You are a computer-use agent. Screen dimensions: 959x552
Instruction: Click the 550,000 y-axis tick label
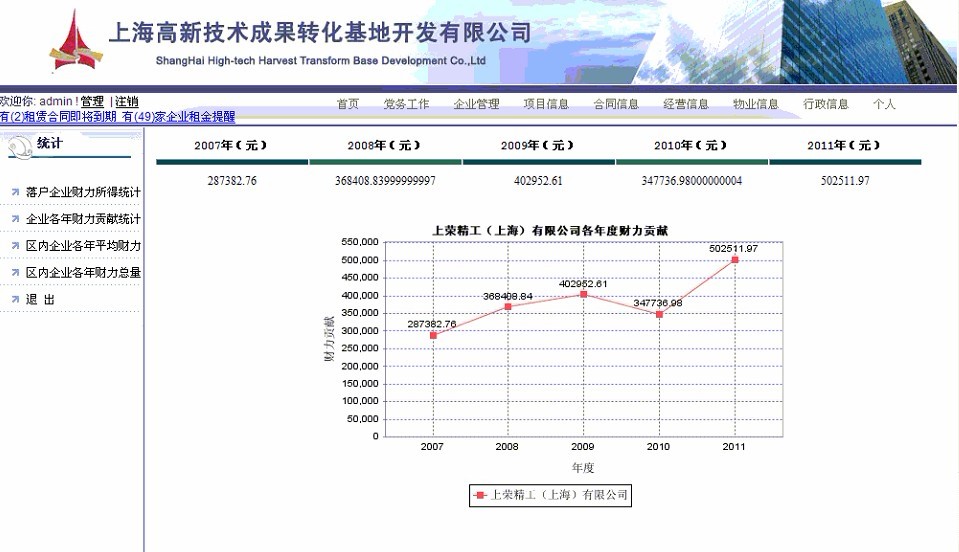tap(360, 242)
